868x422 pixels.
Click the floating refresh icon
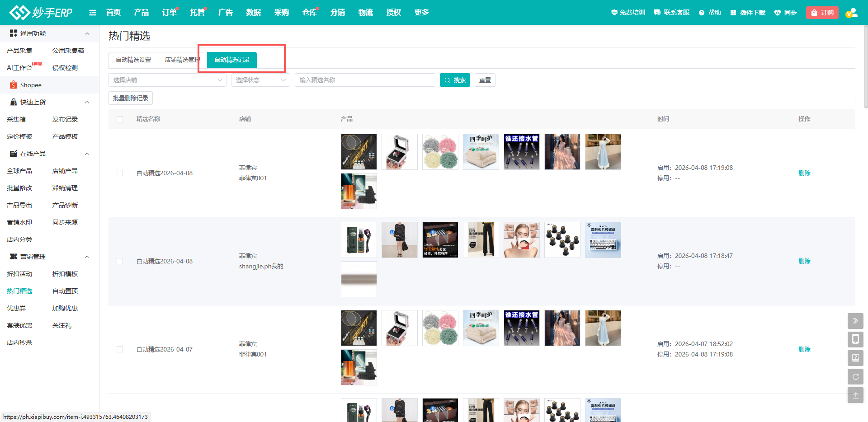click(x=855, y=377)
